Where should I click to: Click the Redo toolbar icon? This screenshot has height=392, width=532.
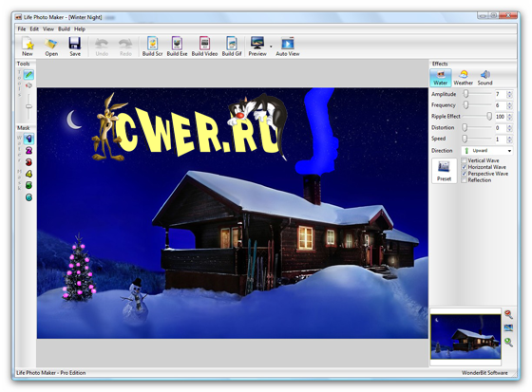click(x=125, y=47)
